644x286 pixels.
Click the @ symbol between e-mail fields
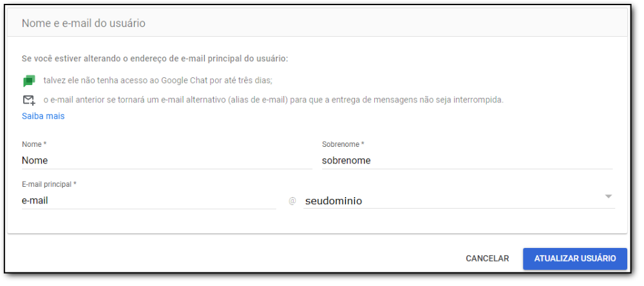[292, 202]
